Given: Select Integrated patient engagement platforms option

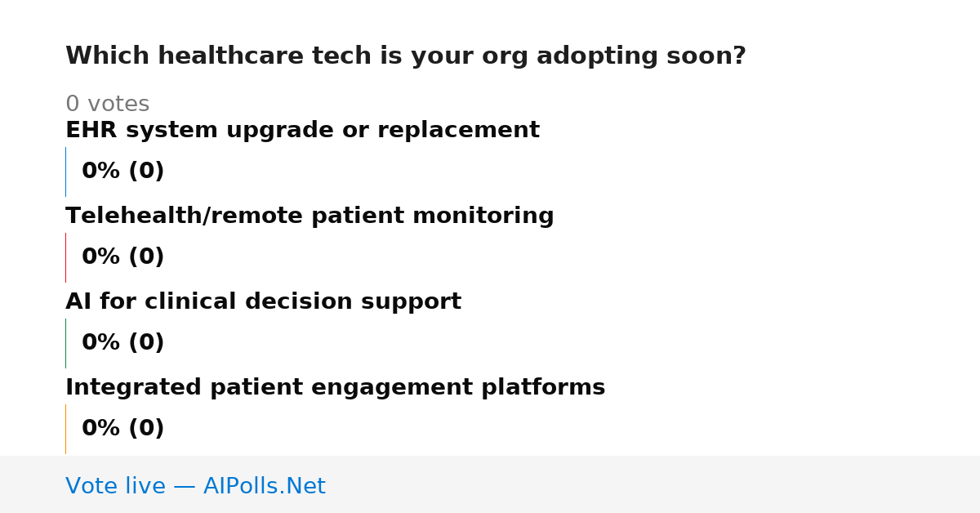Looking at the screenshot, I should click(335, 388).
